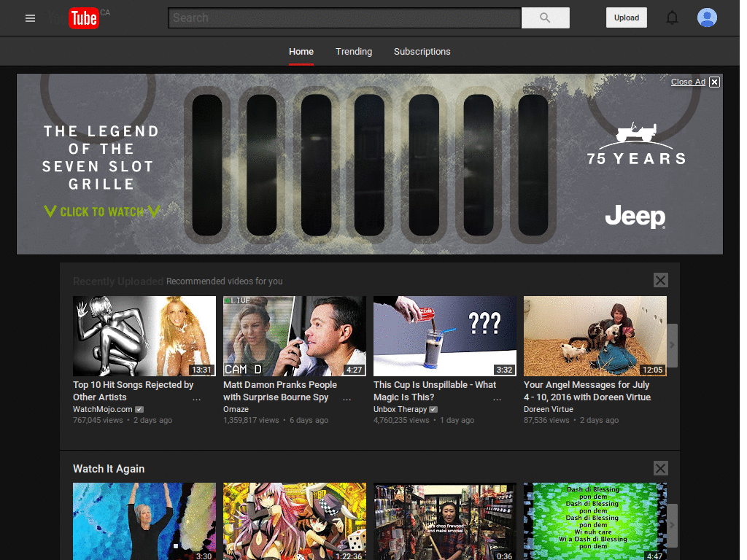Open the 3:30 dancing woman video thumbnail
This screenshot has width=747, height=560.
coord(144,521)
